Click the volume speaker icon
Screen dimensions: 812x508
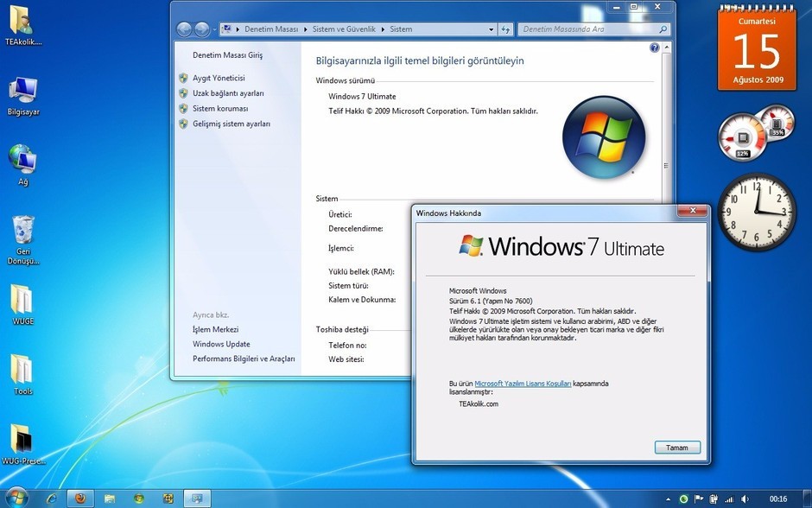pyautogui.click(x=744, y=498)
